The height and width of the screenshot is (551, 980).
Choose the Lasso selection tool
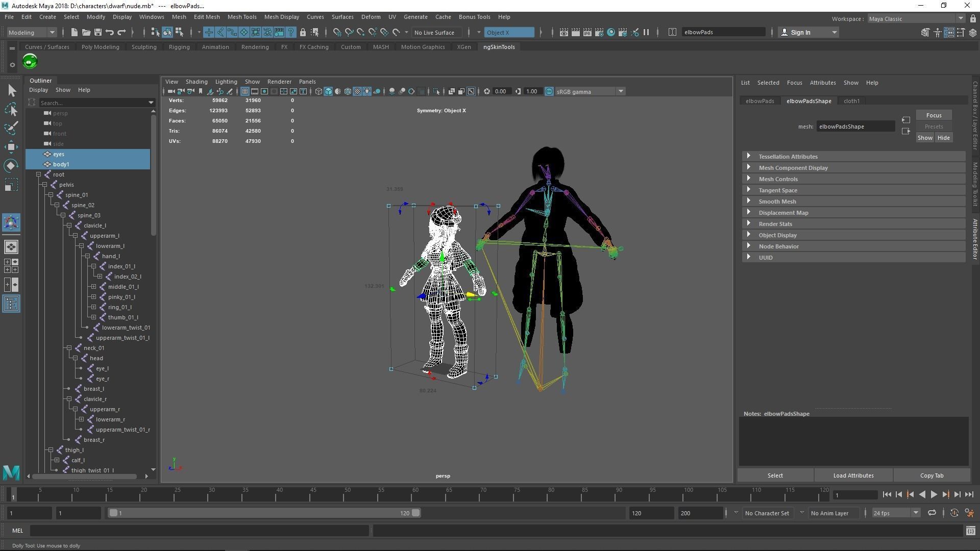(x=11, y=110)
